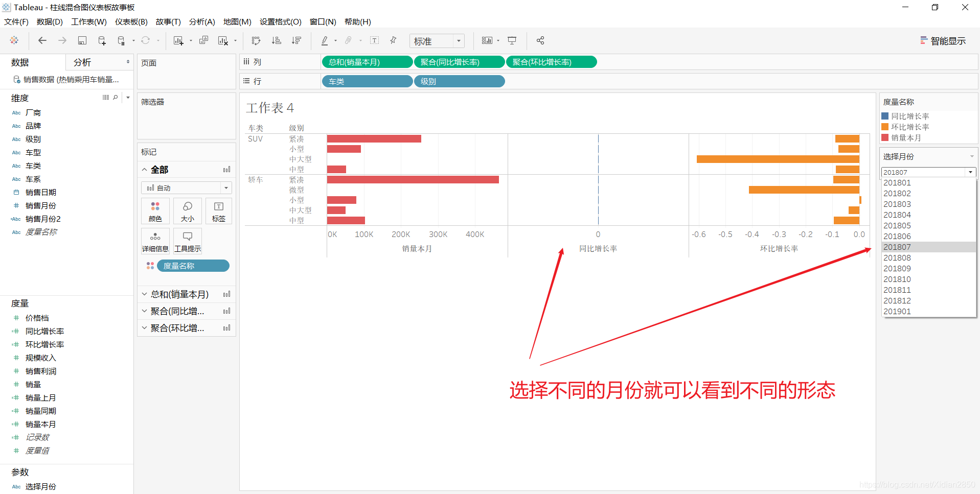Viewport: 980px width, 494px height.
Task: Open the mark type dropdown showing 自动
Action: pos(187,188)
